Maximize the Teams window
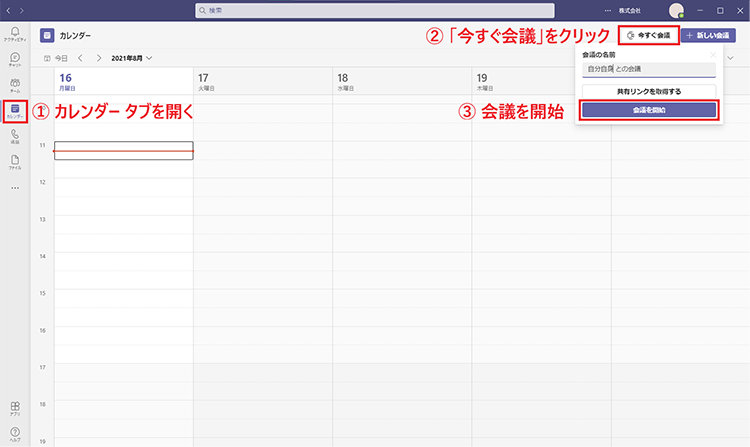The height and width of the screenshot is (447, 750). (720, 11)
